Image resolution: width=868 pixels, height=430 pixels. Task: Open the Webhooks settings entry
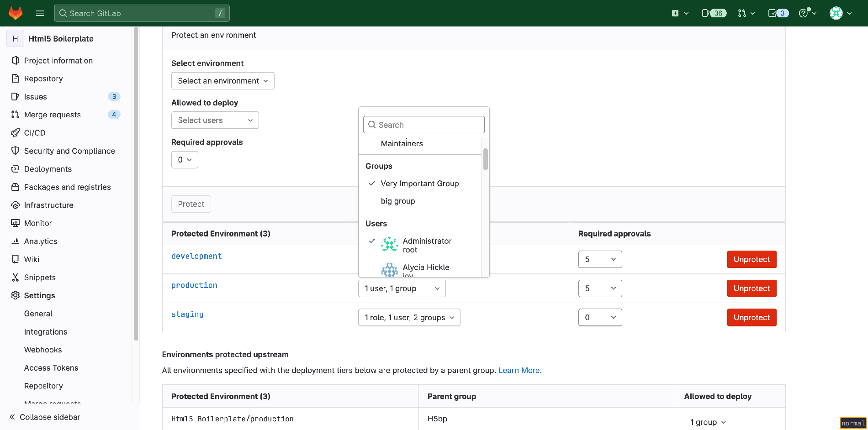[42, 350]
